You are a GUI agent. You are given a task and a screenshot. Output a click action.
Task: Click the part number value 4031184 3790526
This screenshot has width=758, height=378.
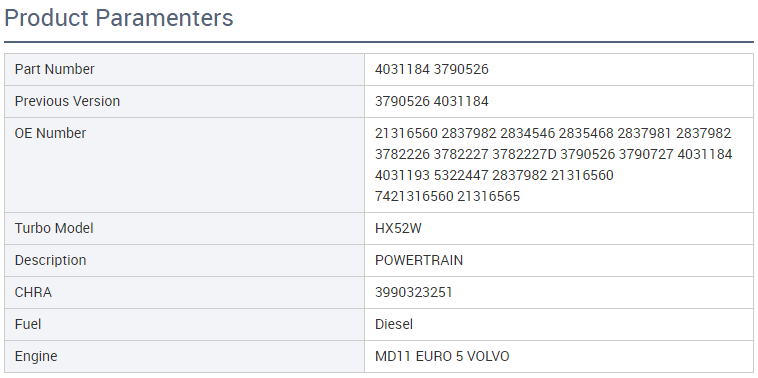[432, 70]
